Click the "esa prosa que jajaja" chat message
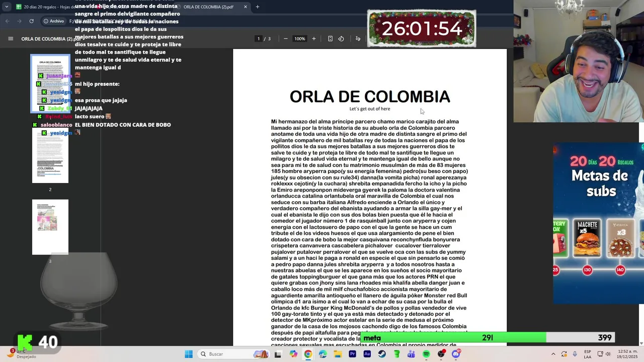The image size is (644, 362). [101, 100]
